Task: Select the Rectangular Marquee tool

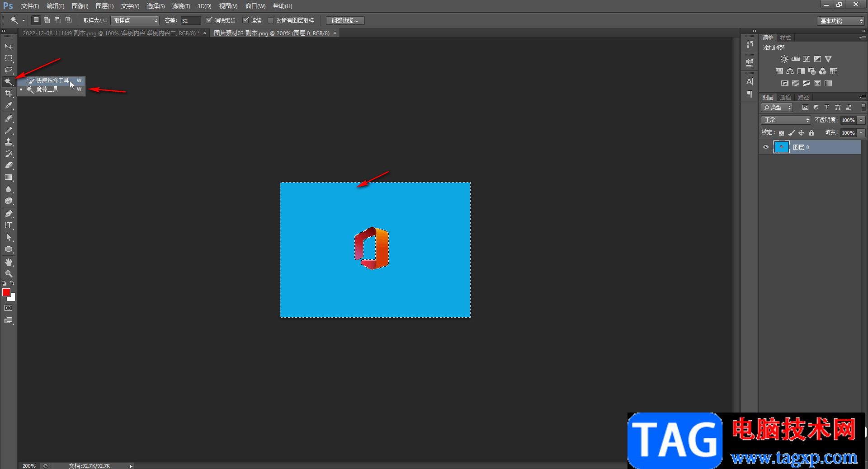Action: [x=9, y=58]
